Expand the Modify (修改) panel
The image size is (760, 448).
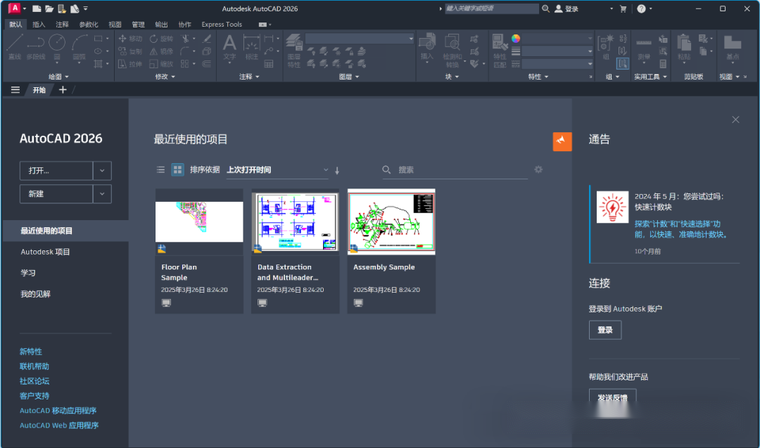(x=165, y=77)
